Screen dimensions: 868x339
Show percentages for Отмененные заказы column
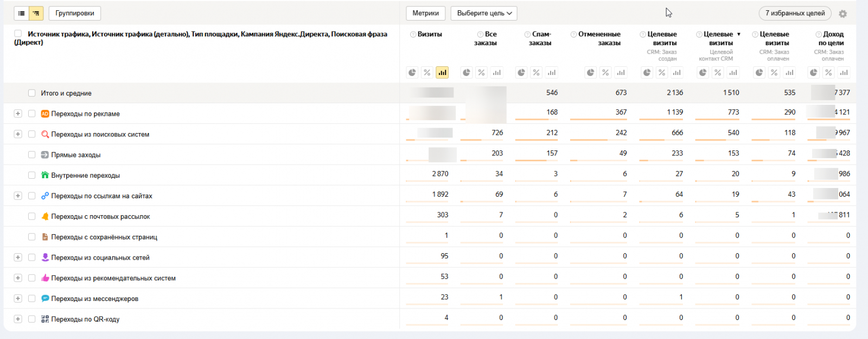coord(605,72)
